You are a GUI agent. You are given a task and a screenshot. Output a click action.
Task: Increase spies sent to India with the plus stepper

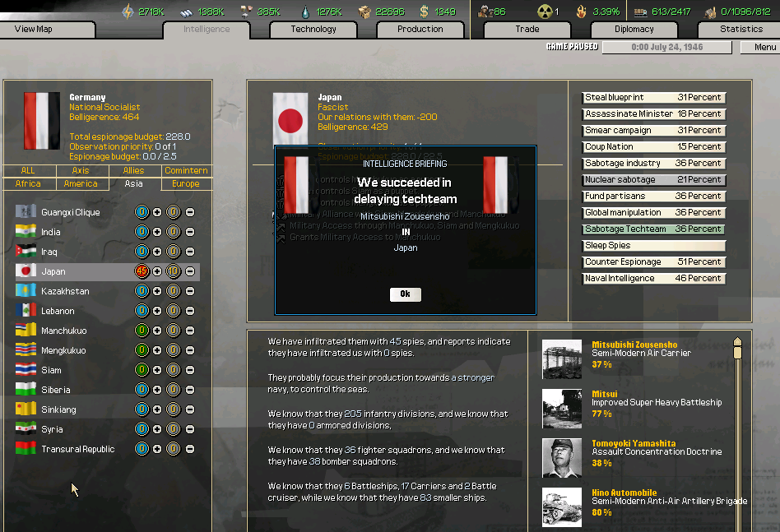156,231
